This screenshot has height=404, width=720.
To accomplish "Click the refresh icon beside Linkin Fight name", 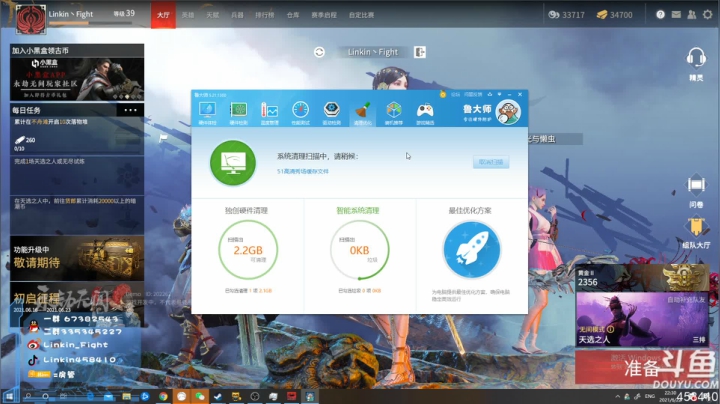I will click(319, 52).
